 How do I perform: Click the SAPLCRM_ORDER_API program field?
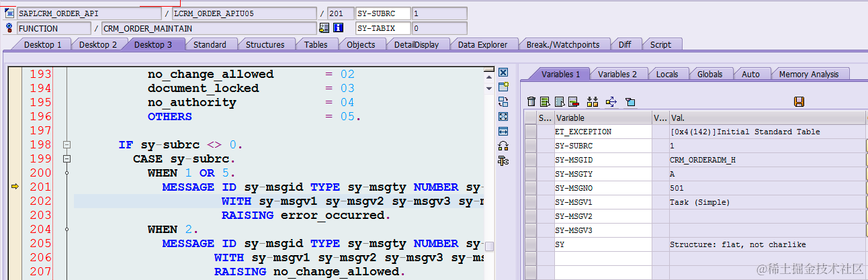point(89,13)
